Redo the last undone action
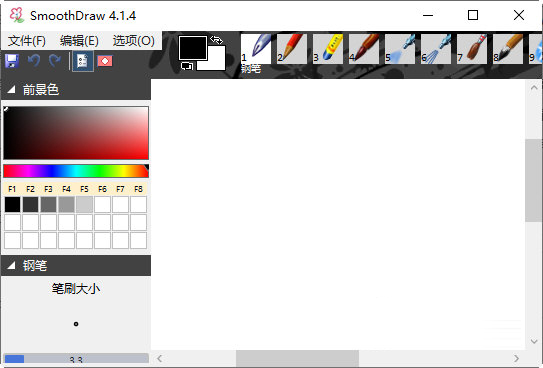This screenshot has height=368, width=543. click(55, 61)
